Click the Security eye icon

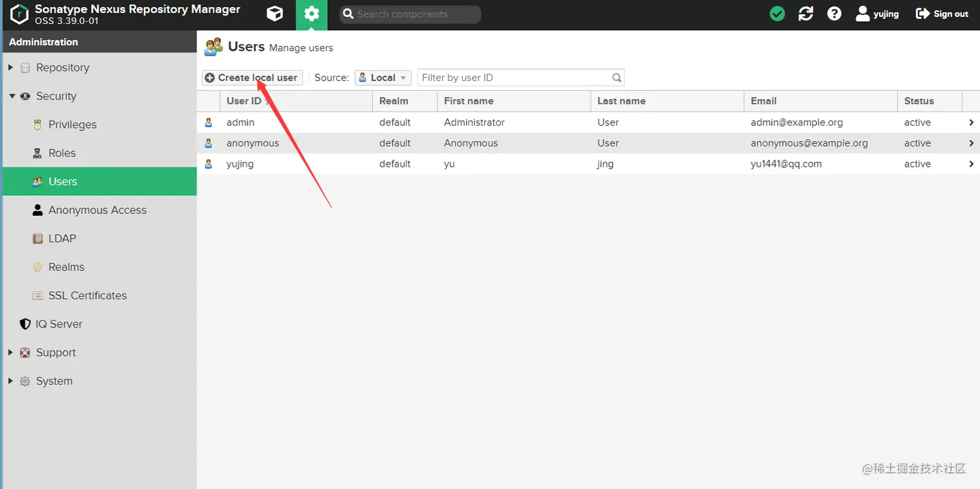(x=25, y=96)
